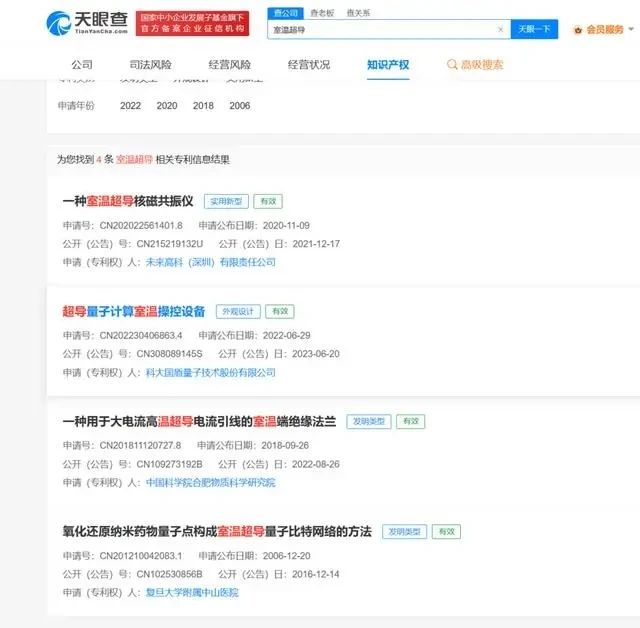Switch to the 经营风险 tab
640x628 pixels.
229,64
